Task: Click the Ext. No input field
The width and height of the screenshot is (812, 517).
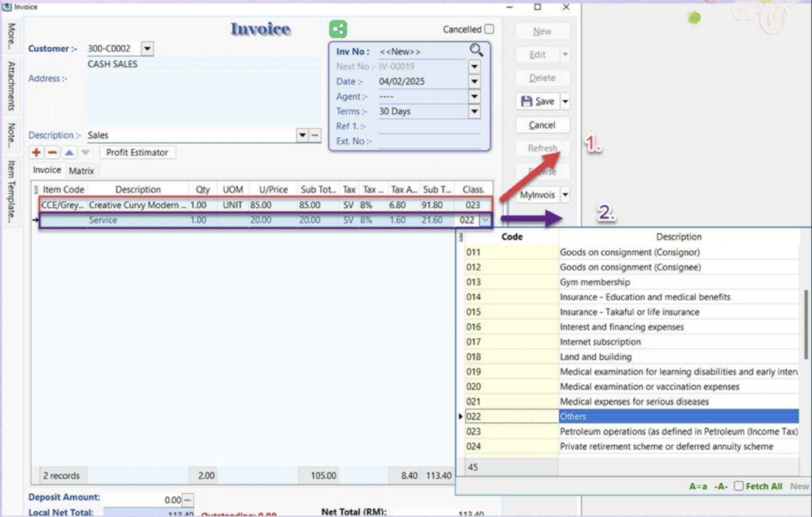Action: [x=429, y=141]
